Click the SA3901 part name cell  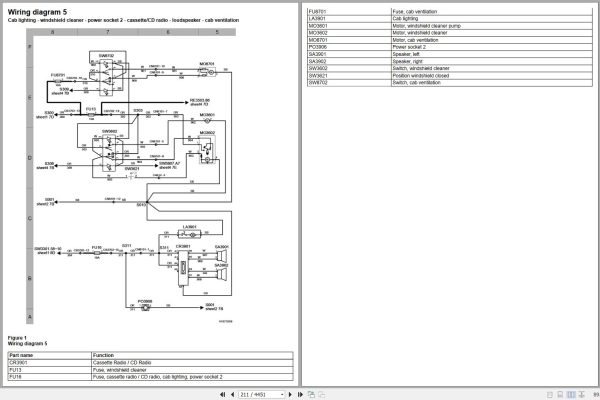click(x=349, y=54)
